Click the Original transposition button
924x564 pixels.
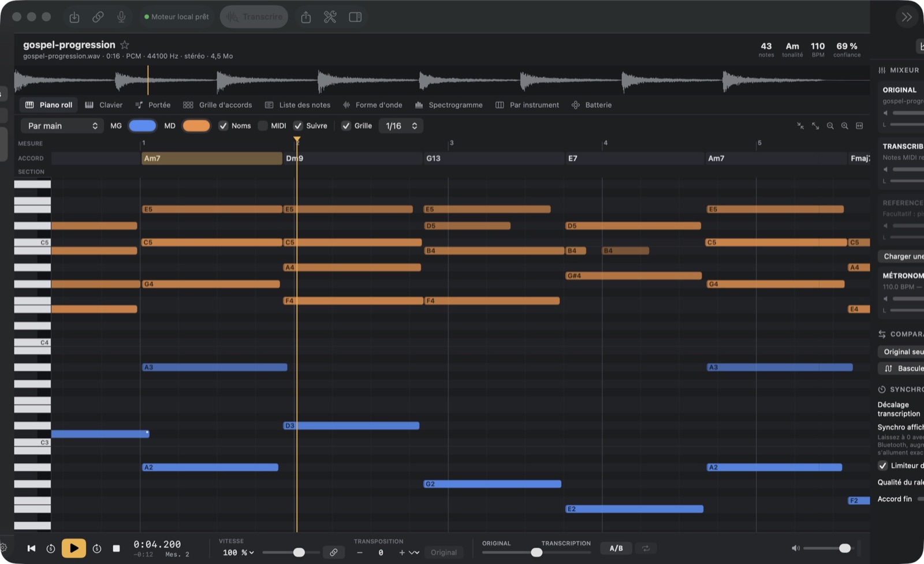point(444,552)
